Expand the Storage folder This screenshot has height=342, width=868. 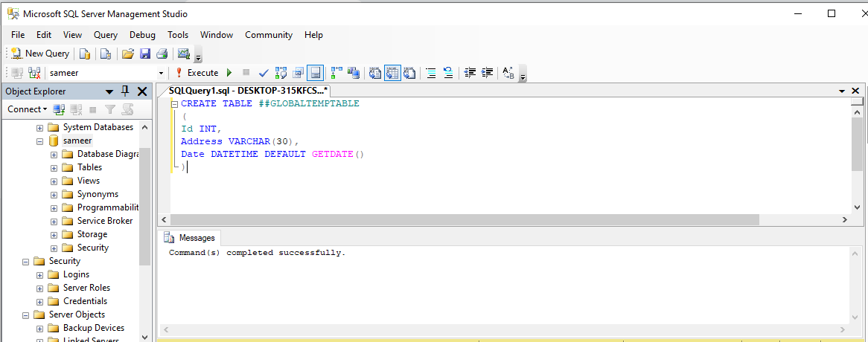[54, 235]
